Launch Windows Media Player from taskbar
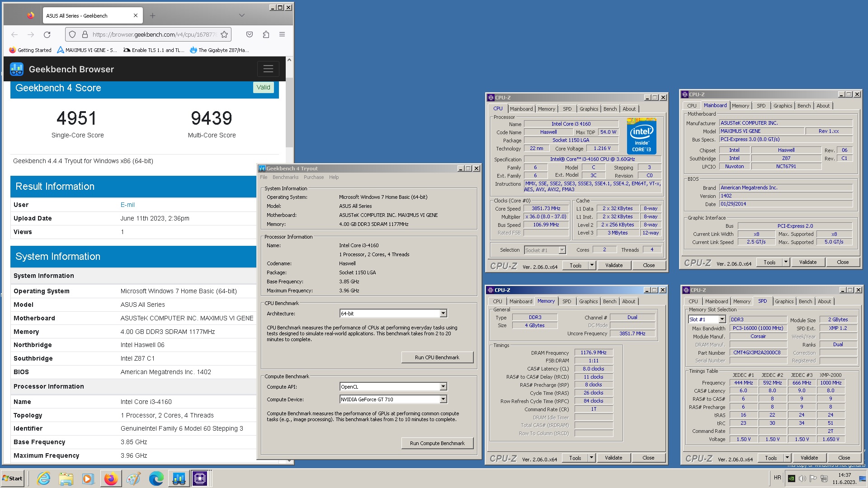Viewport: 868px width, 488px height. [x=88, y=479]
